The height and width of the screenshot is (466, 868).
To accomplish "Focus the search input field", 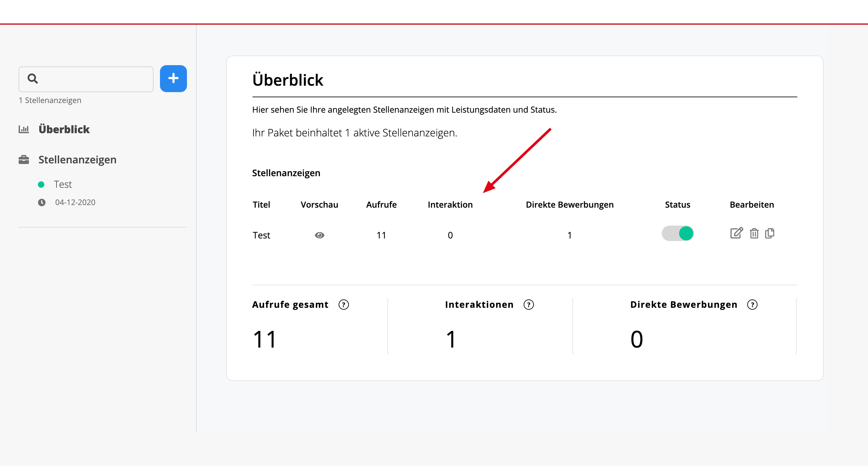I will 86,79.
